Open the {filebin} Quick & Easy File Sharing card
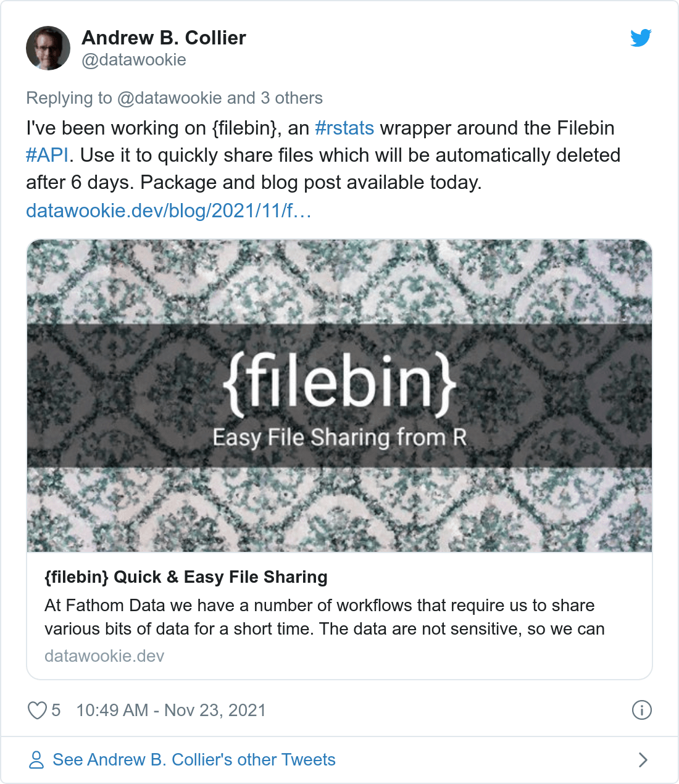This screenshot has height=784, width=679. click(x=185, y=577)
